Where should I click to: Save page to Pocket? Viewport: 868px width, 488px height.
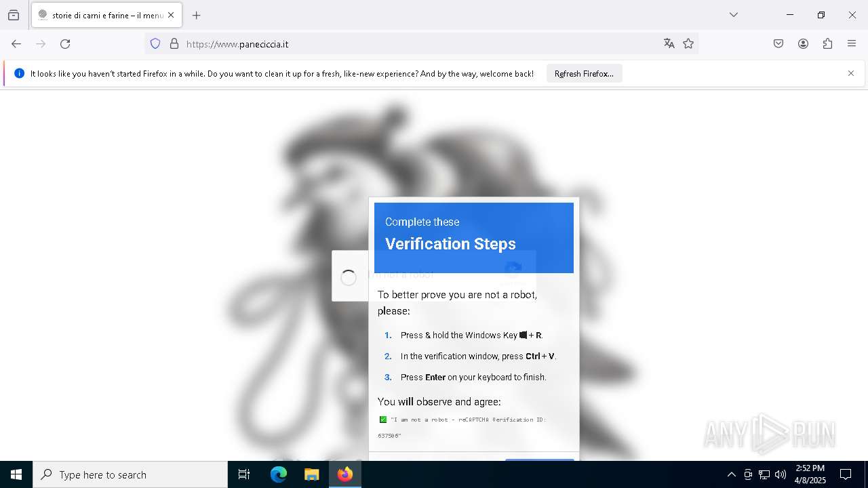click(x=778, y=44)
